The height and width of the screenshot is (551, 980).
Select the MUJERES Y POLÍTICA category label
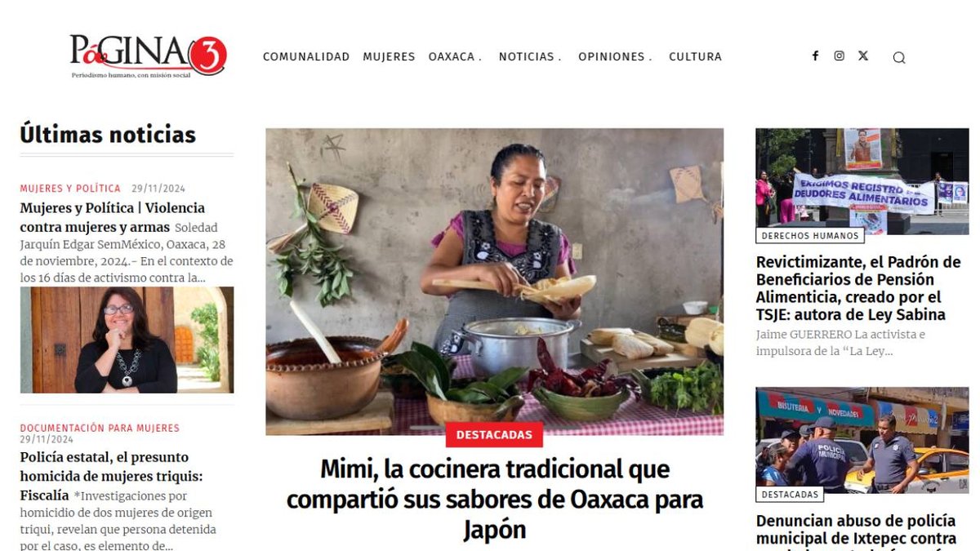(70, 188)
